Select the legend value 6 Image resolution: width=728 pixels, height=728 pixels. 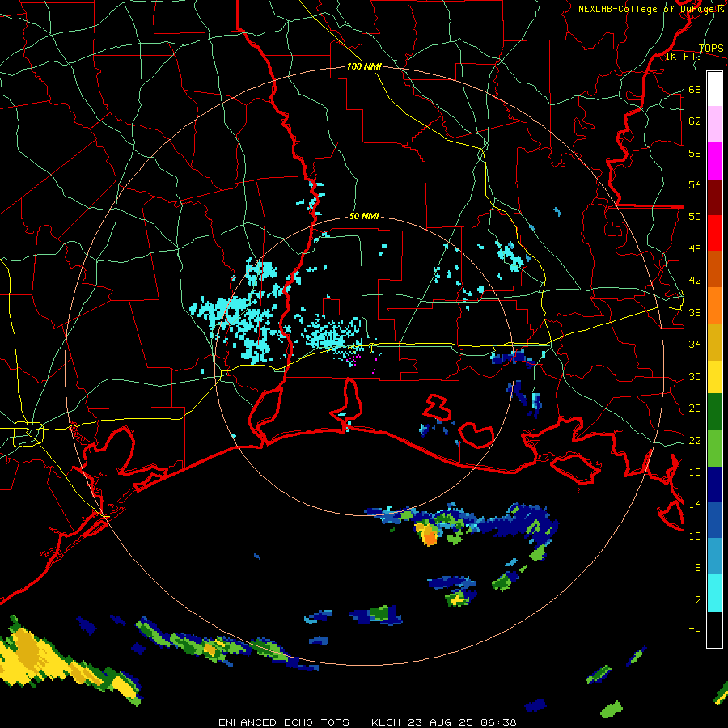[698, 568]
